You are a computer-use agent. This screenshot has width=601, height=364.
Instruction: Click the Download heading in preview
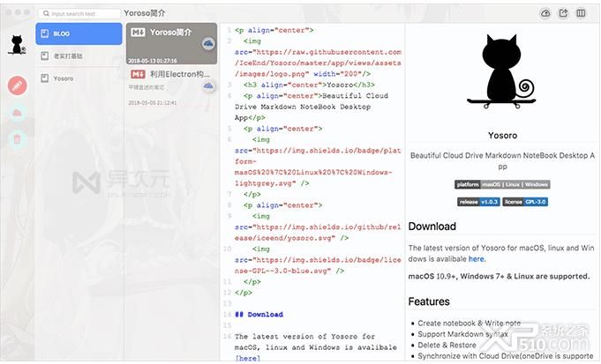(432, 227)
